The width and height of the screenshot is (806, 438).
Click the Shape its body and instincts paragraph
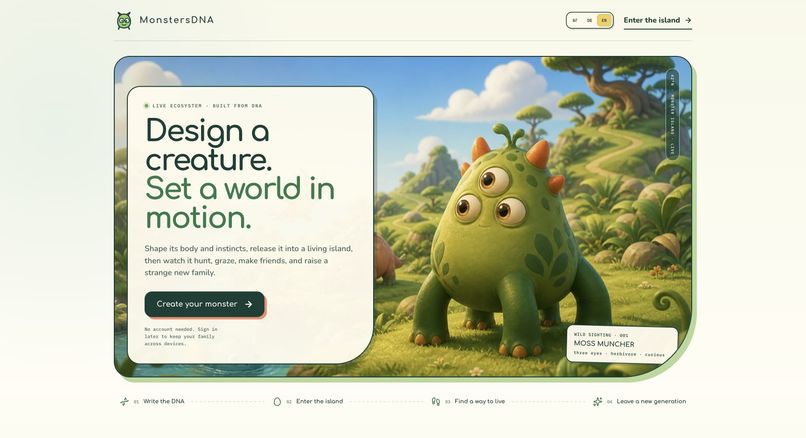[248, 261]
